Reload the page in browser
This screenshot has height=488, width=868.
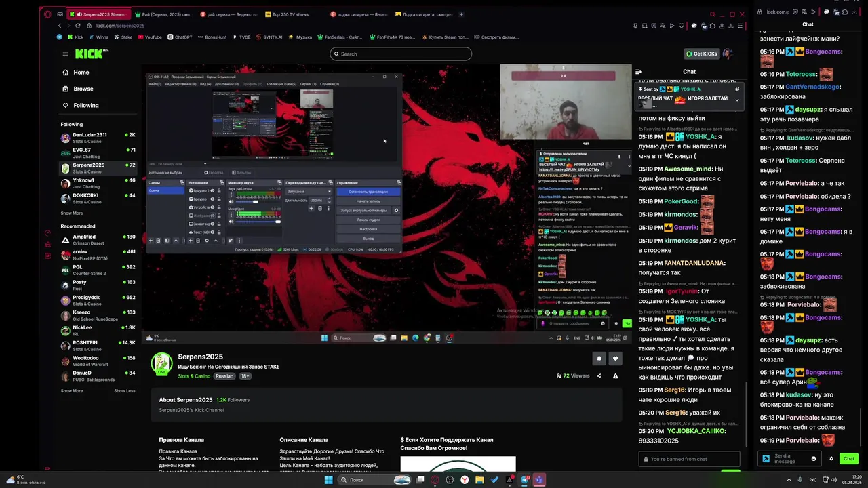tap(78, 26)
